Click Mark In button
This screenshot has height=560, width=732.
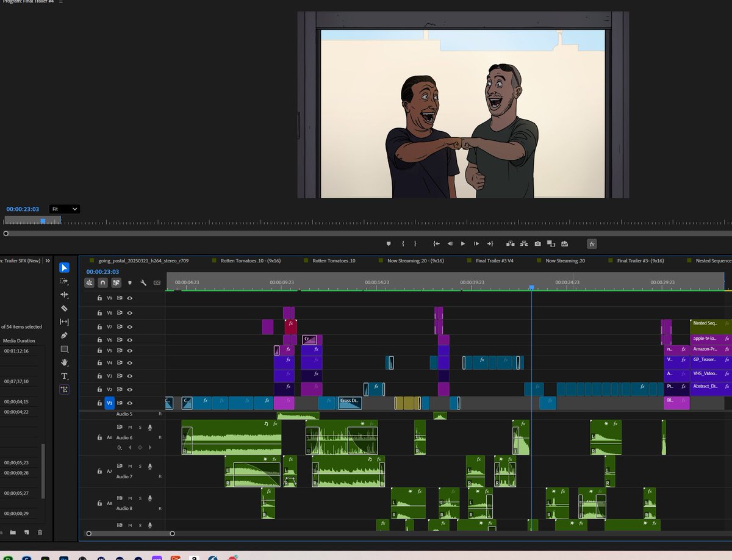(403, 243)
